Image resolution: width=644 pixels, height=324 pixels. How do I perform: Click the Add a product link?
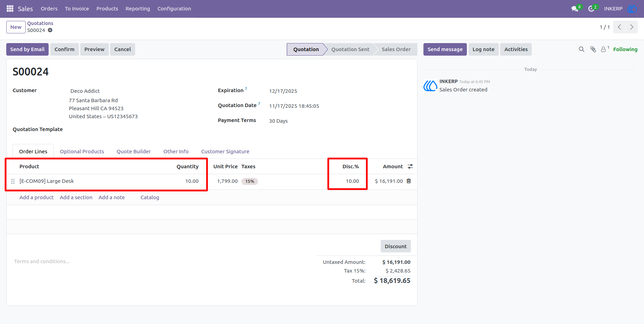tap(36, 197)
